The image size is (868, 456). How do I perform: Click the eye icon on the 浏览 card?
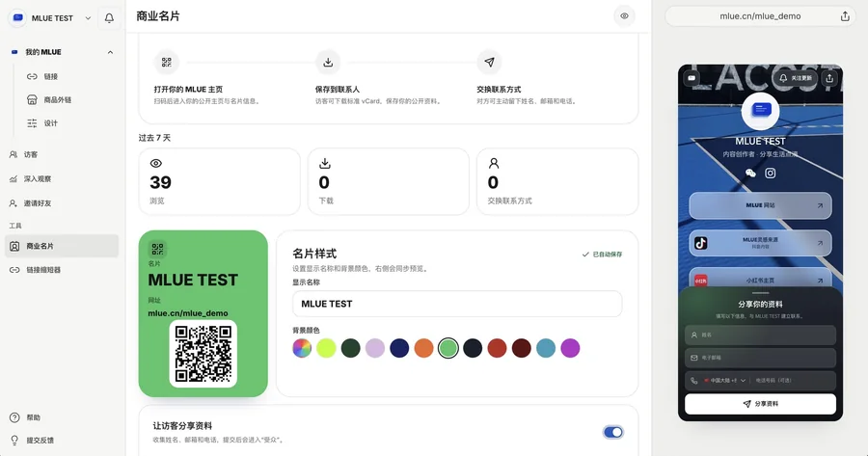tap(156, 163)
